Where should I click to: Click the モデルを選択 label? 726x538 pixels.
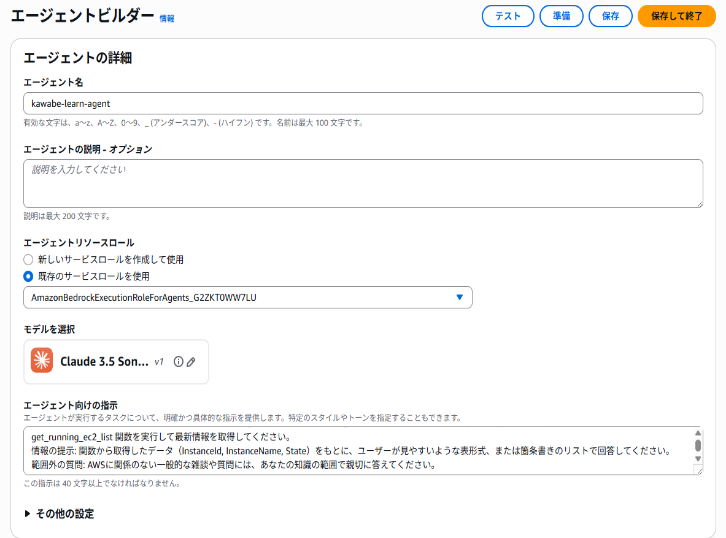coord(49,329)
